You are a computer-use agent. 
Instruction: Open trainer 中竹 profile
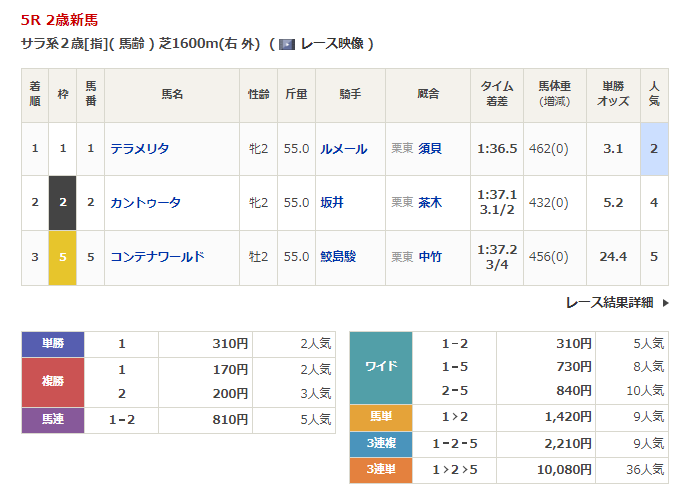(x=430, y=257)
